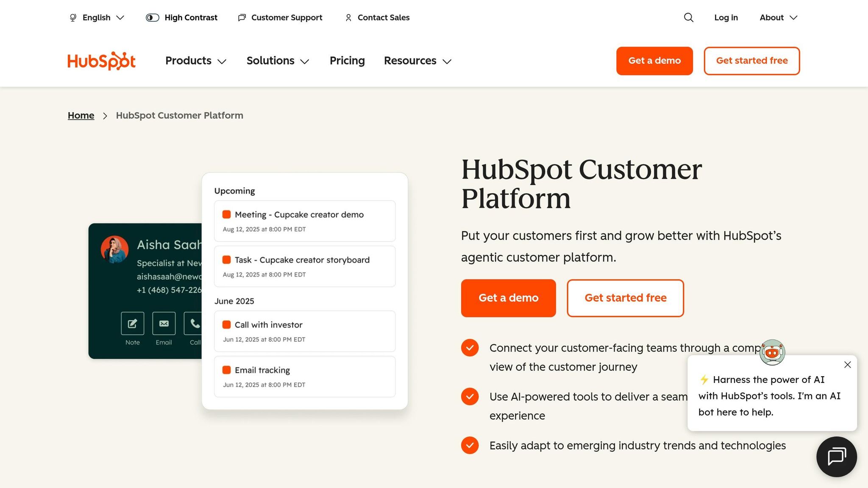868x488 pixels.
Task: Open the Solutions menu
Action: 278,61
